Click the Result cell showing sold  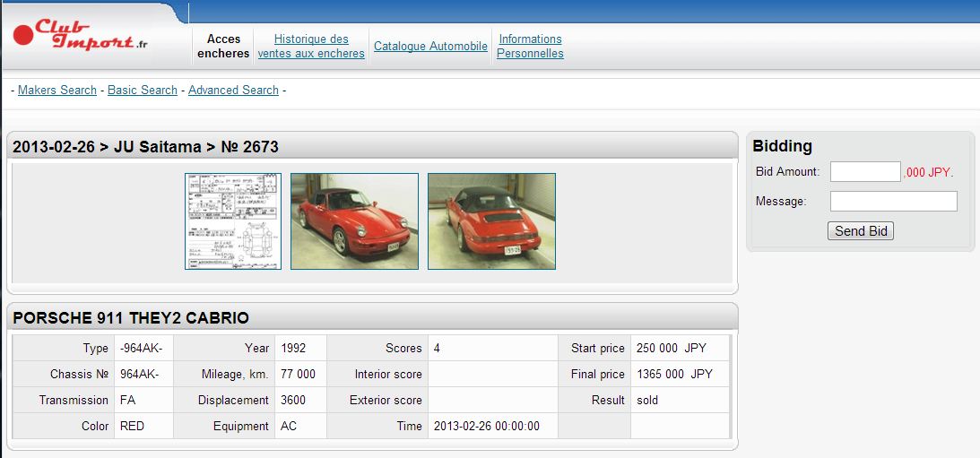(x=647, y=400)
